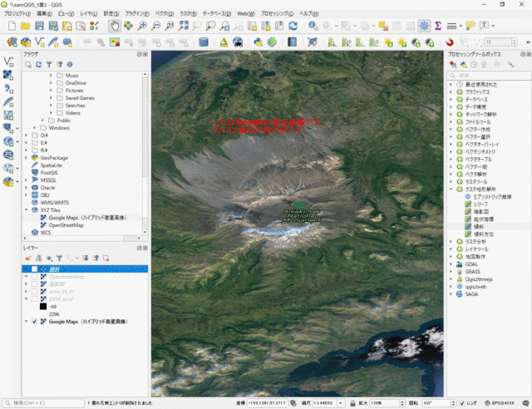Refresh the map canvas
This screenshot has height=409, width=532.
click(293, 26)
